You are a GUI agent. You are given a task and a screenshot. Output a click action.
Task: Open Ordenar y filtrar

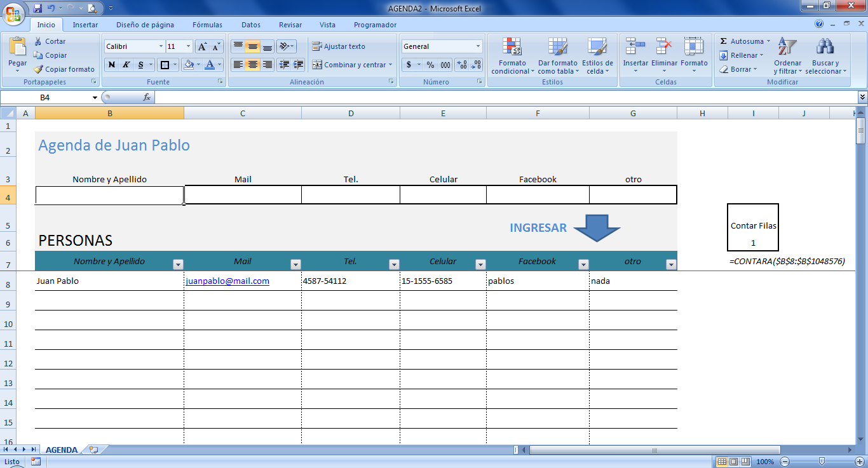(787, 56)
